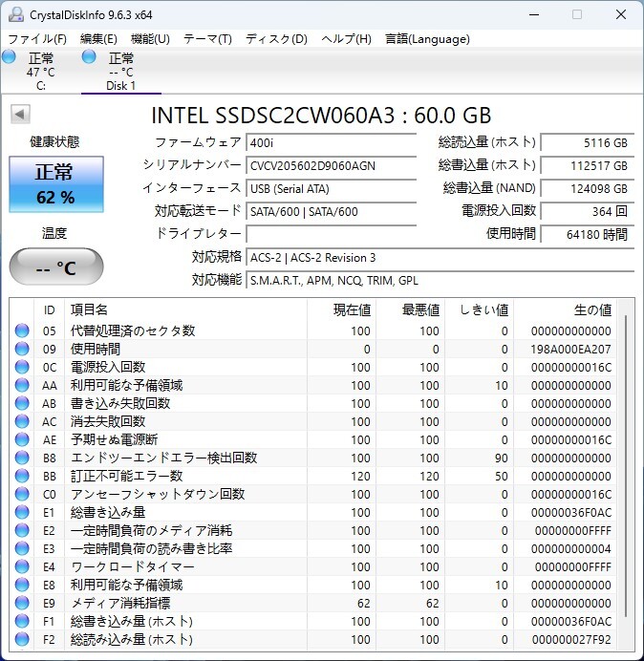Click status icon for ID F1 row
This screenshot has width=644, height=661.
pyautogui.click(x=22, y=621)
